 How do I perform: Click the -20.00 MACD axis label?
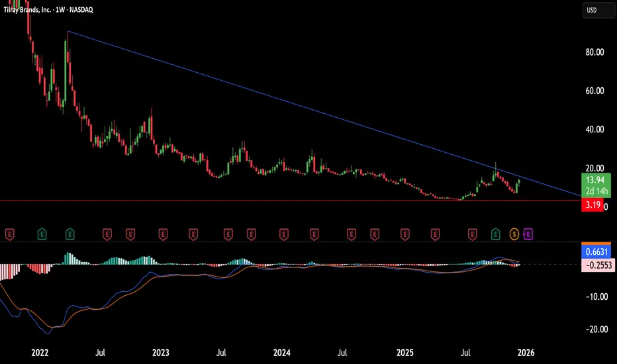(596, 330)
